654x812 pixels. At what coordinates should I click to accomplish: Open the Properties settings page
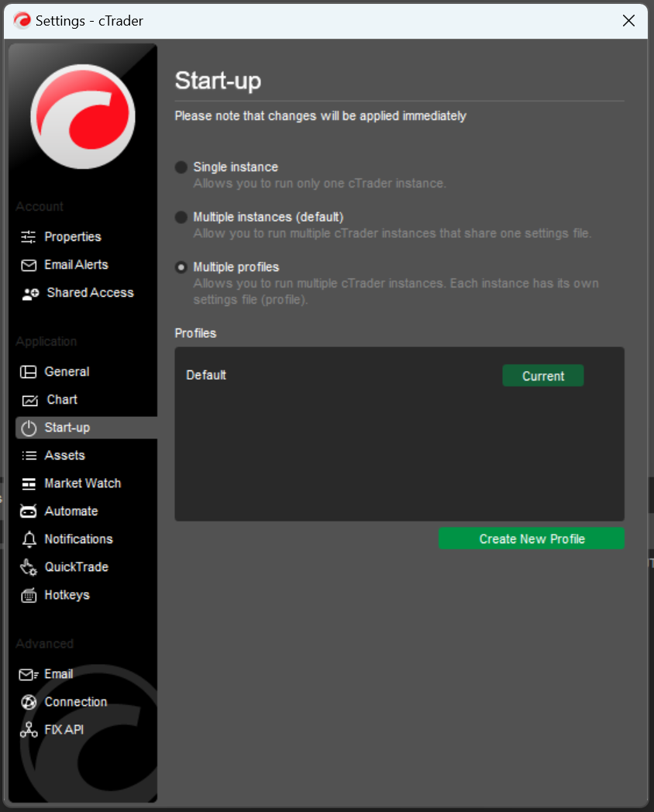coord(73,237)
